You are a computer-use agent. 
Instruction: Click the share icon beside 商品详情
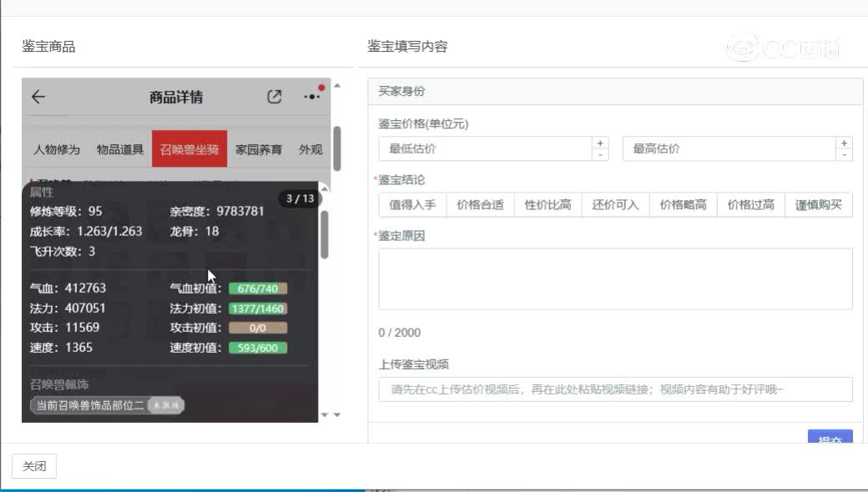click(x=274, y=97)
